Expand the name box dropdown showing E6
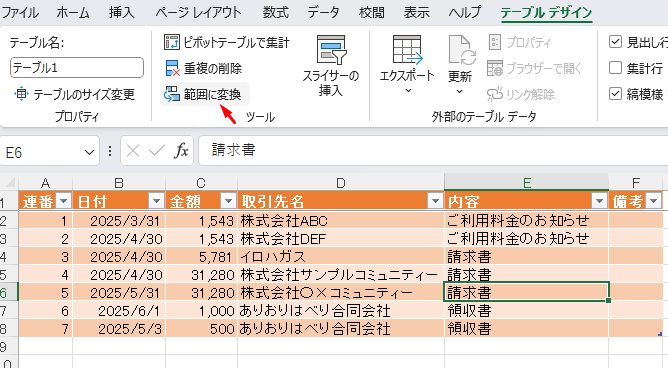This screenshot has width=668, height=368. 89,152
